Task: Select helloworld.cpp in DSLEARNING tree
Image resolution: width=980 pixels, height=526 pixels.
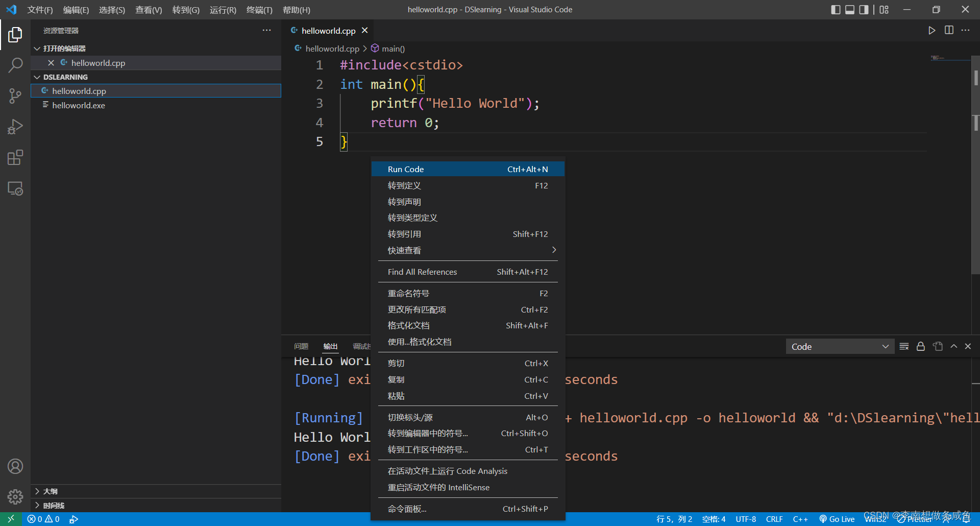Action: click(x=156, y=91)
